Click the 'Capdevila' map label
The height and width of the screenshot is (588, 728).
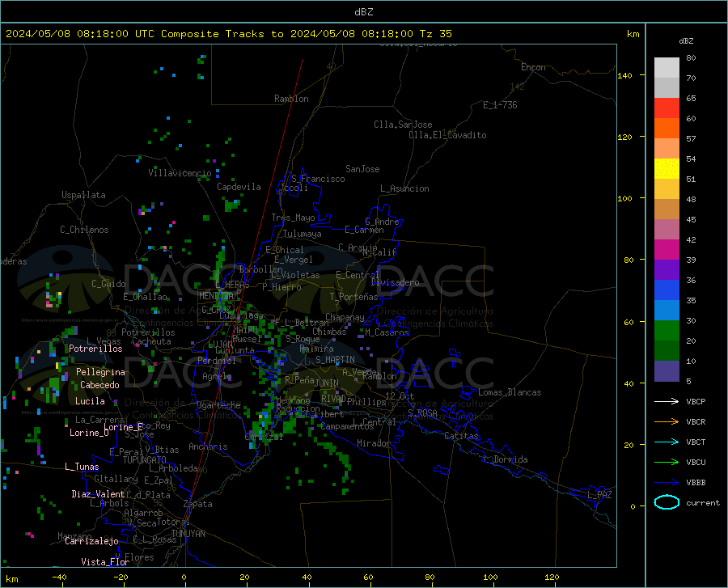[x=239, y=187]
